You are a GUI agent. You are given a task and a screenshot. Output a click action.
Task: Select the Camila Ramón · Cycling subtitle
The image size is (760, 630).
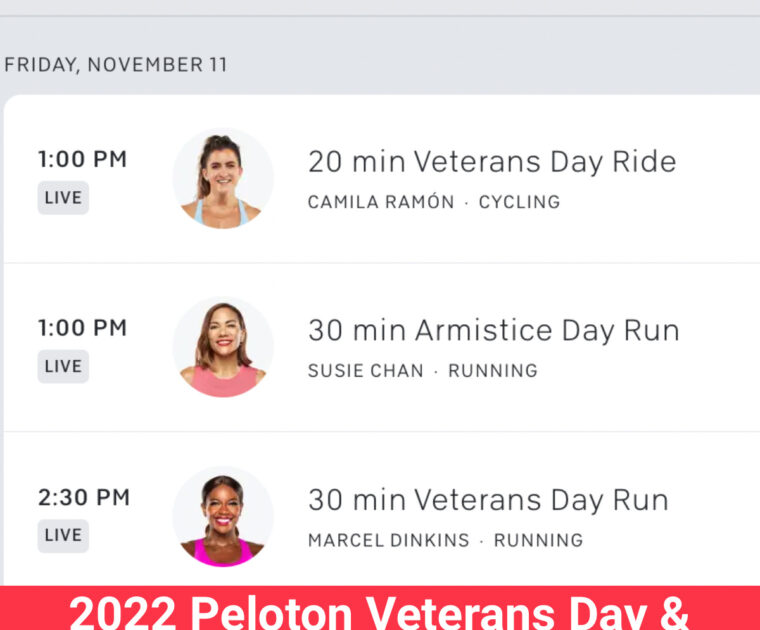pyautogui.click(x=434, y=202)
